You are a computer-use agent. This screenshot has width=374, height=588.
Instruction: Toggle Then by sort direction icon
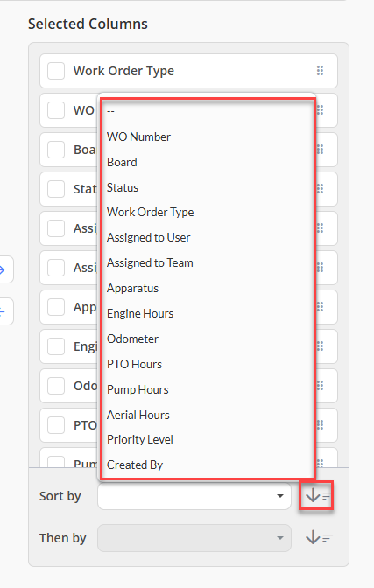pos(319,538)
